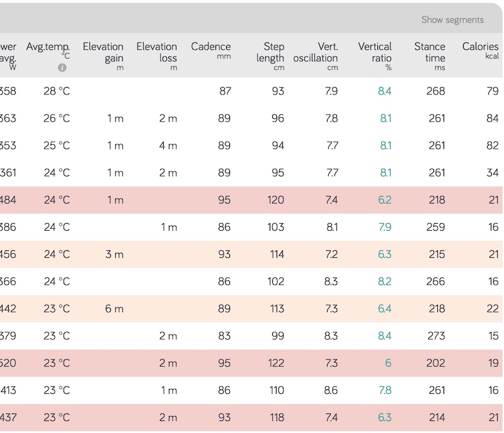Image resolution: width=504 pixels, height=433 pixels.
Task: Click the Vertical ratio column header
Action: [375, 52]
